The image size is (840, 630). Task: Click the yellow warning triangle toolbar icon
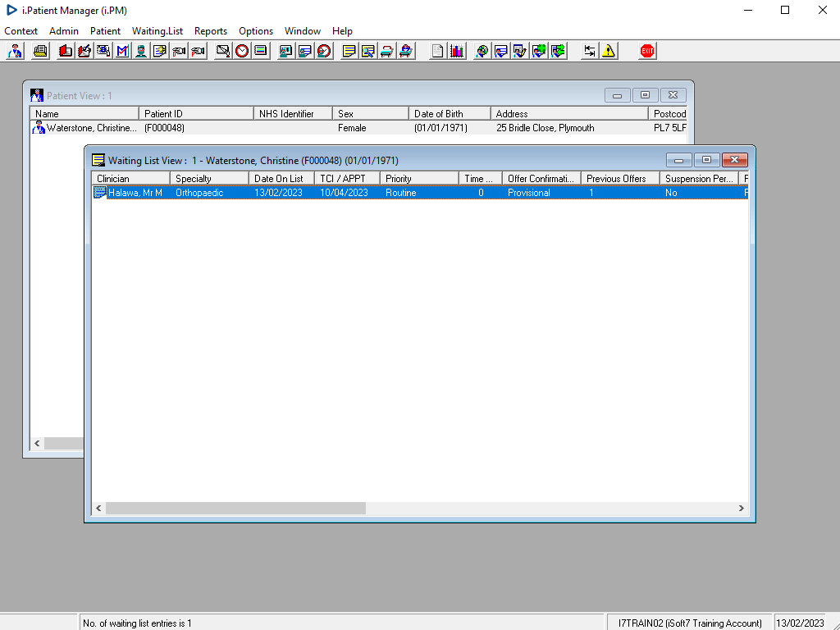point(609,51)
